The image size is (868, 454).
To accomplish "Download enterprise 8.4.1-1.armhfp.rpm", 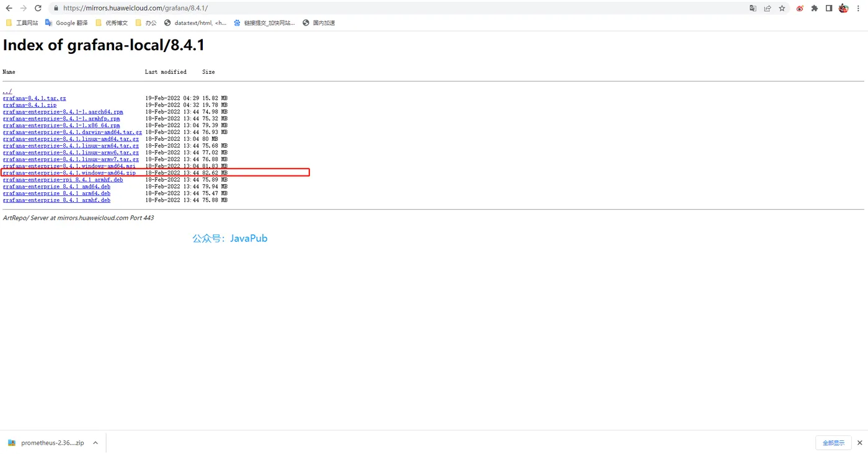I will [x=61, y=118].
